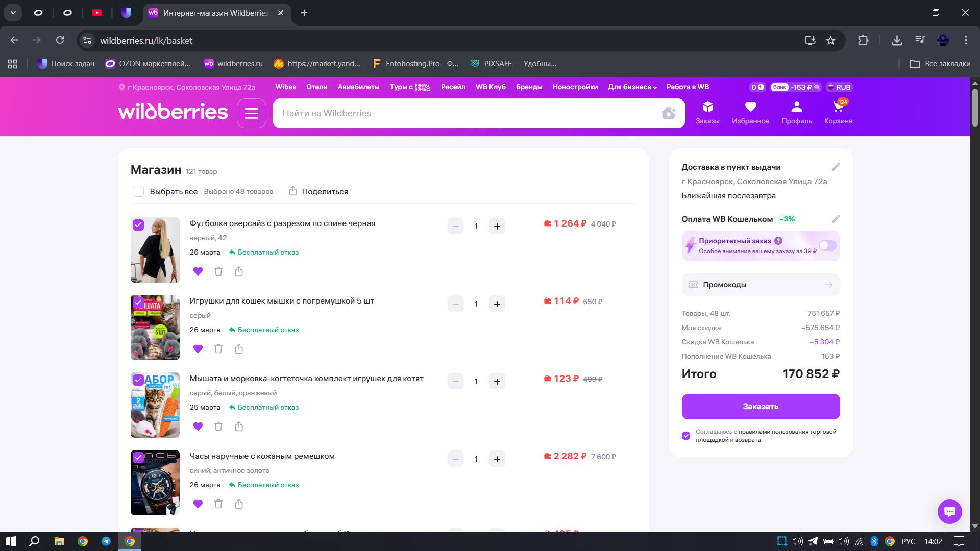The width and height of the screenshot is (980, 551).
Task: Expand the Для бизнеса dropdown
Action: point(632,87)
